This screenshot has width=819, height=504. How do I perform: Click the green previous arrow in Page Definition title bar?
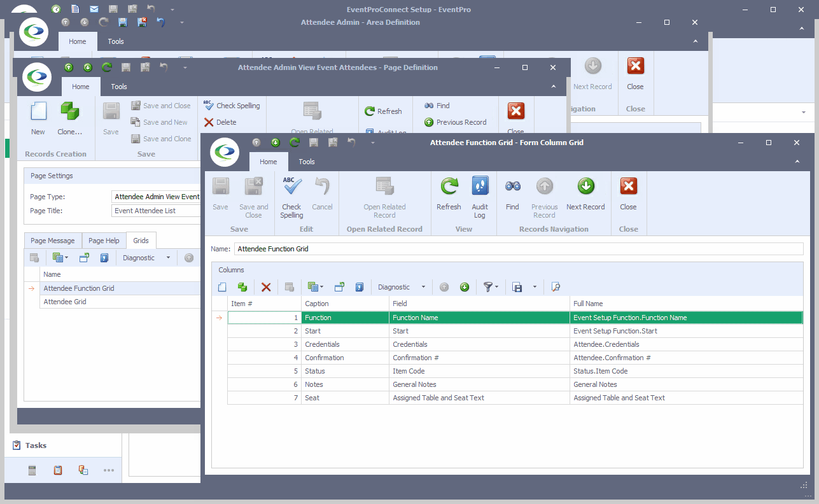(69, 67)
